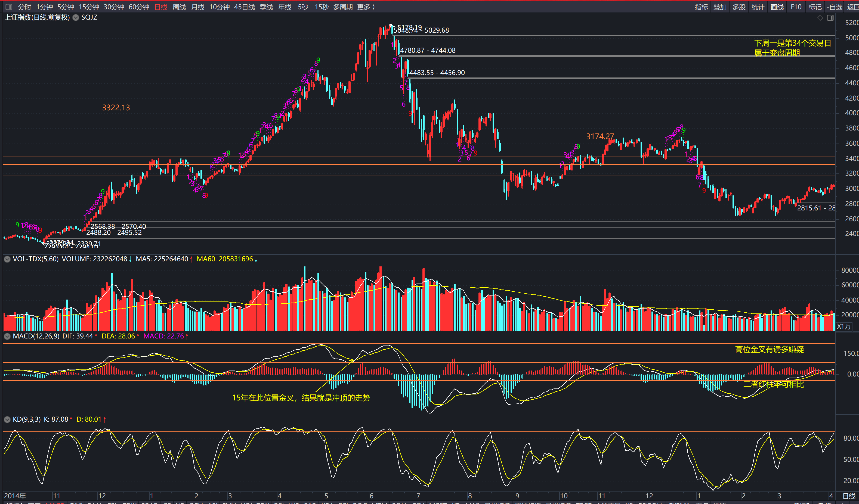Click the X1万 volume unit label
The image size is (859, 504).
[844, 326]
